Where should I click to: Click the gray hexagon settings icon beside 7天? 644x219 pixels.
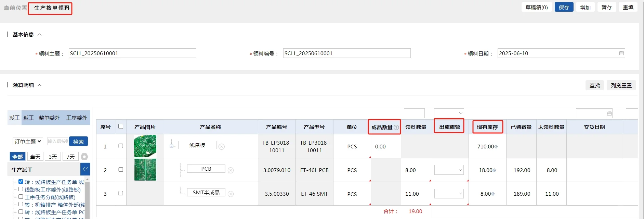(84, 157)
